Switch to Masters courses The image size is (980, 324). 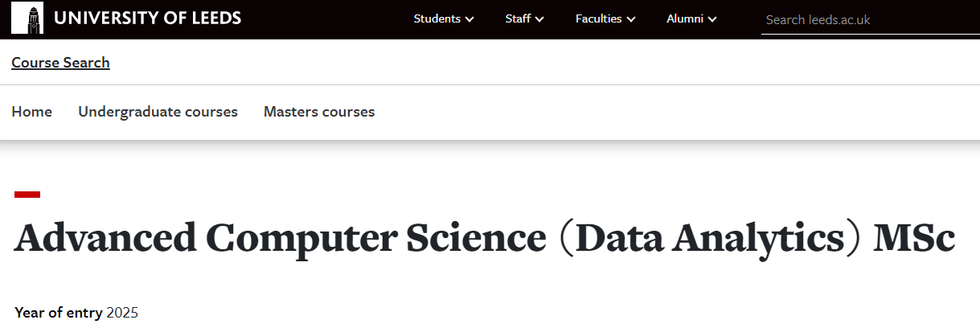coord(319,112)
